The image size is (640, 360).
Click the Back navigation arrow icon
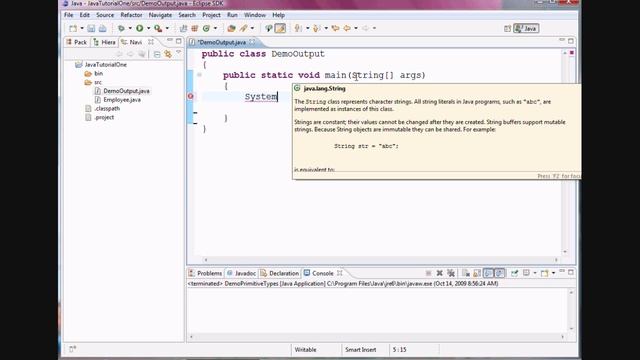click(x=347, y=28)
